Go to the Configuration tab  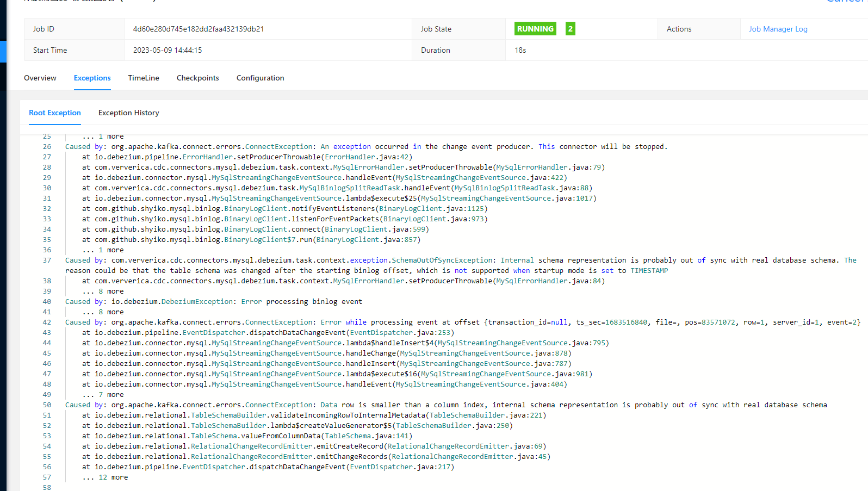click(260, 78)
